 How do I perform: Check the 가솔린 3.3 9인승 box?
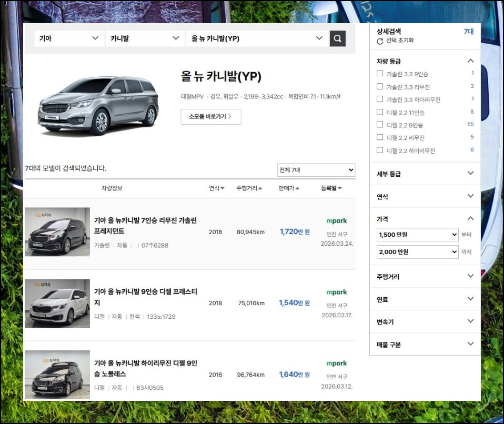pyautogui.click(x=380, y=74)
